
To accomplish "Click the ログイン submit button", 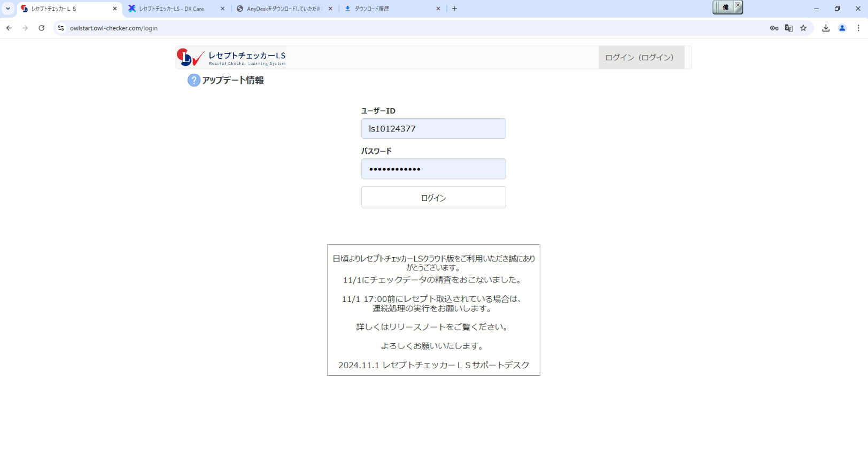I will (x=433, y=197).
